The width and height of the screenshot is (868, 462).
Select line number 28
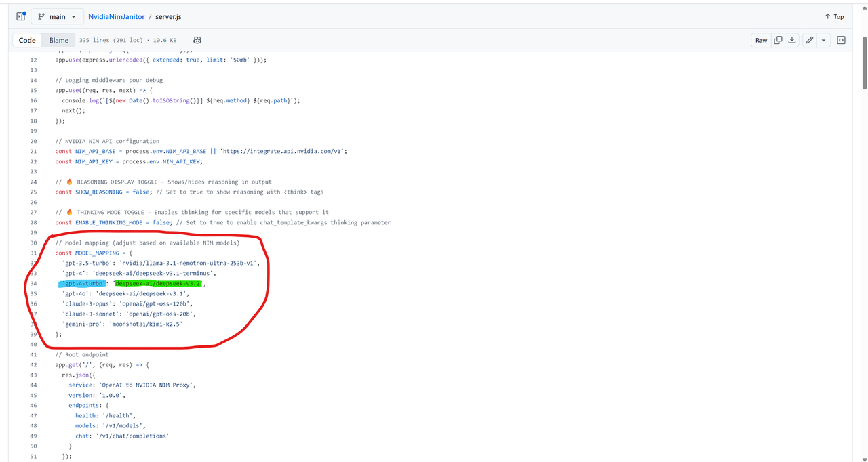tap(33, 222)
